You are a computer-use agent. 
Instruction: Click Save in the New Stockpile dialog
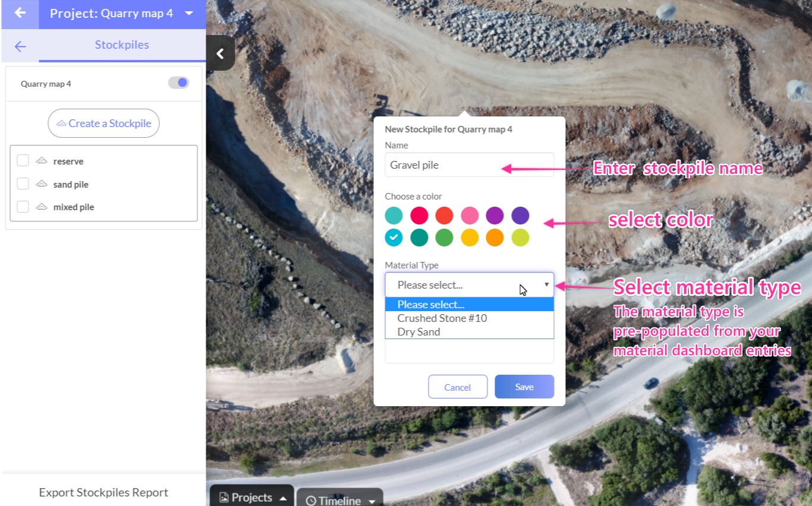point(524,387)
